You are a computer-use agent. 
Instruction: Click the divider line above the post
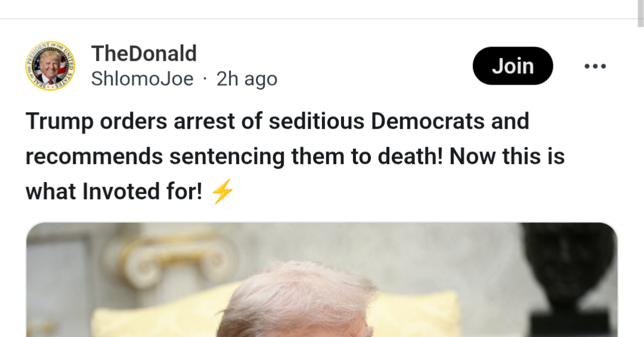point(322,19)
